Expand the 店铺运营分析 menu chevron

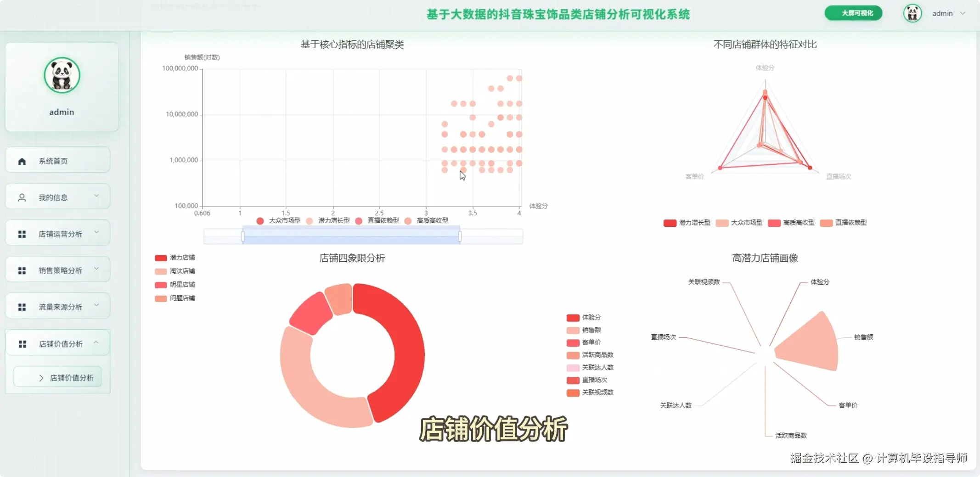pyautogui.click(x=96, y=232)
